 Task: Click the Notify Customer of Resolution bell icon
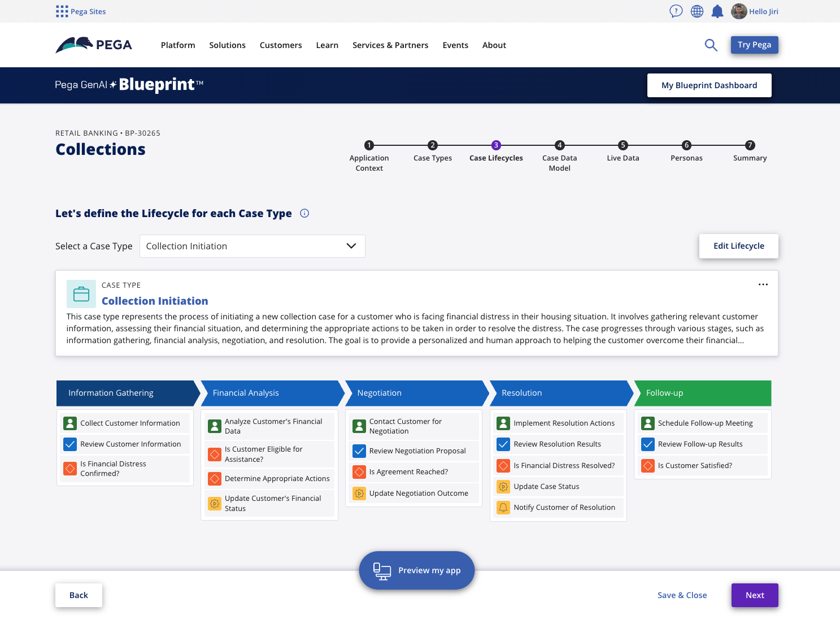[503, 507]
